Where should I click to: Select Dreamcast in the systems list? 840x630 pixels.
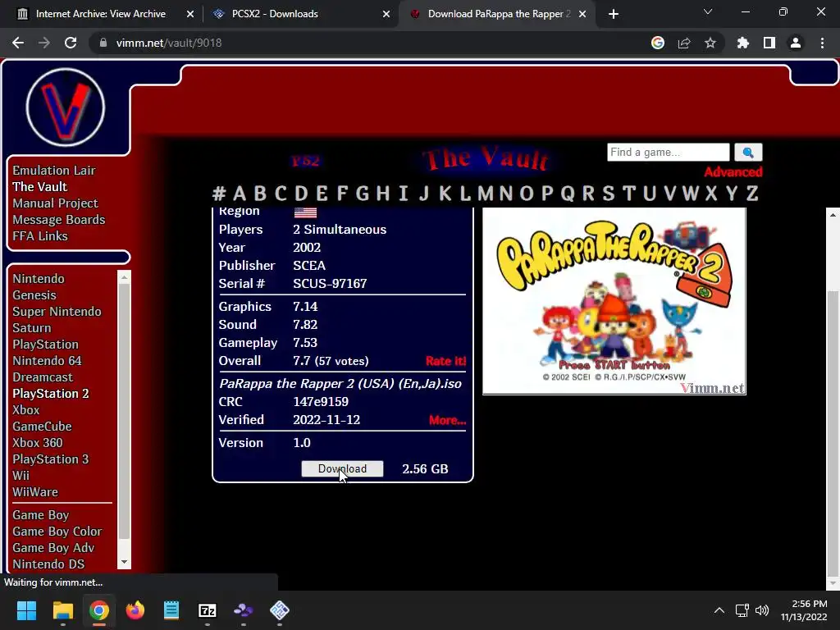coord(43,377)
